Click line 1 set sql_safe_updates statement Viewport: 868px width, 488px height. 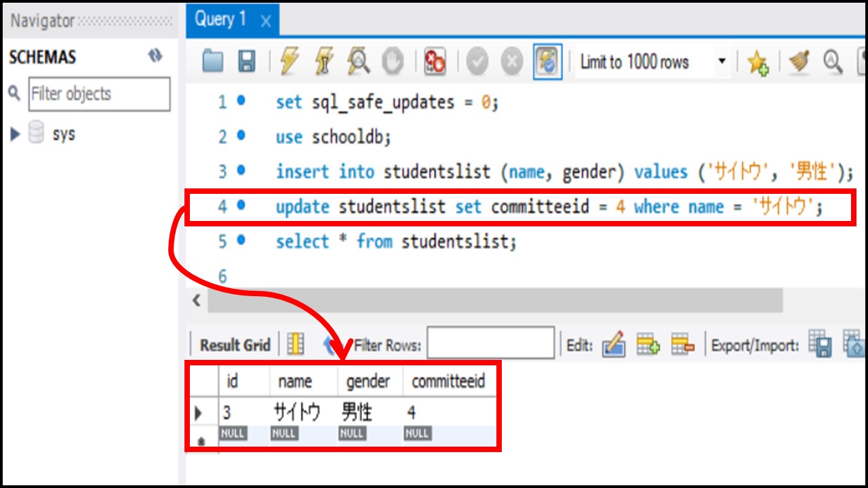click(387, 102)
